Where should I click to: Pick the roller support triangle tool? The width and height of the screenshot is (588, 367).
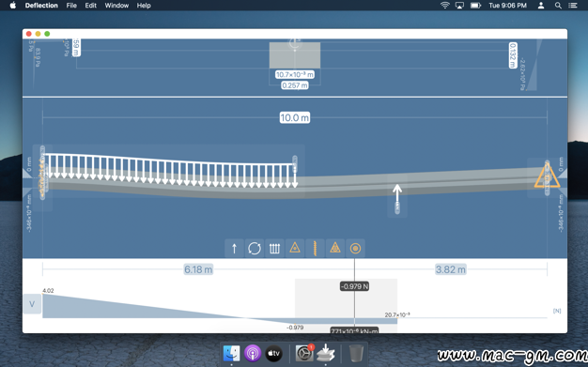pos(335,249)
